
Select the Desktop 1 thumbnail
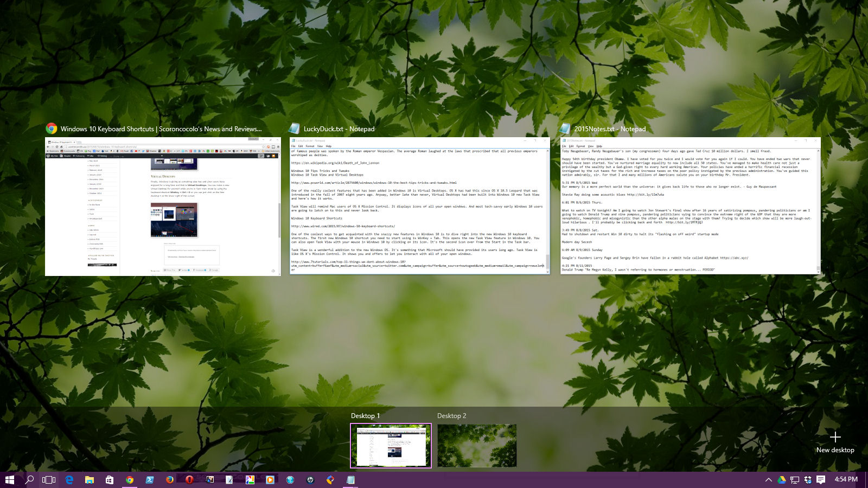point(391,445)
